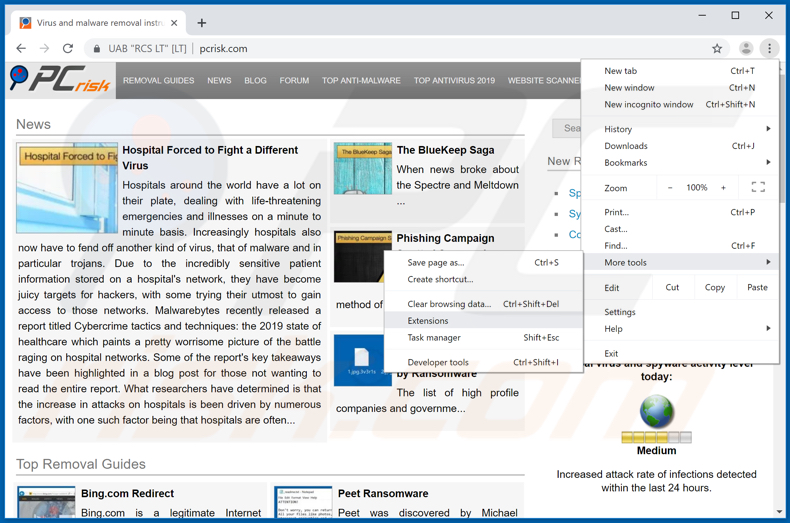This screenshot has width=790, height=523.
Task: Expand the Help submenu arrow
Action: click(x=768, y=329)
